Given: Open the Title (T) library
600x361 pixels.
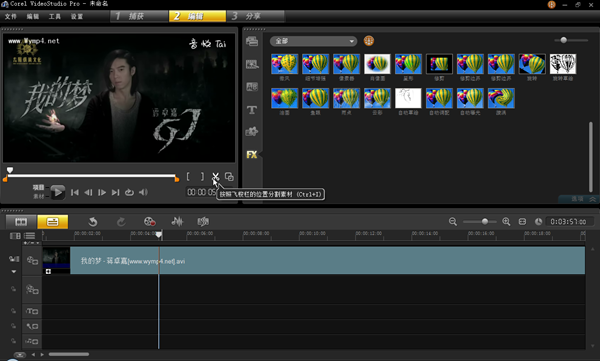Looking at the screenshot, I should [x=252, y=110].
